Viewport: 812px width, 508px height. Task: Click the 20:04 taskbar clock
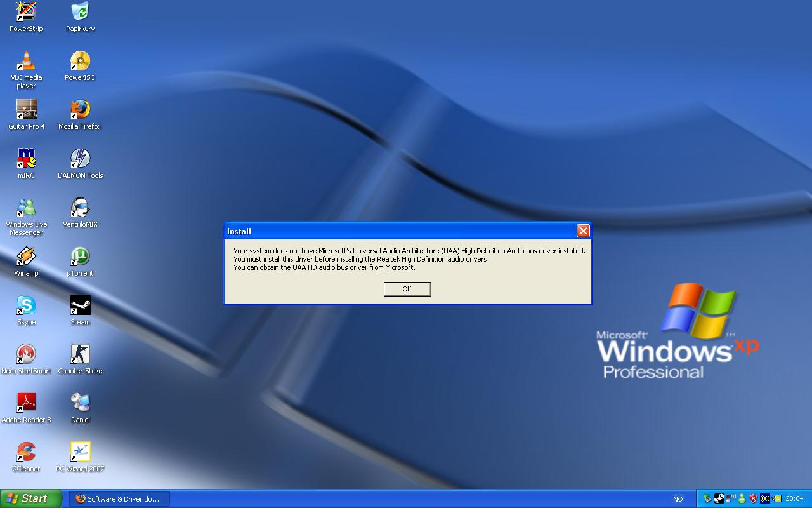(x=794, y=498)
